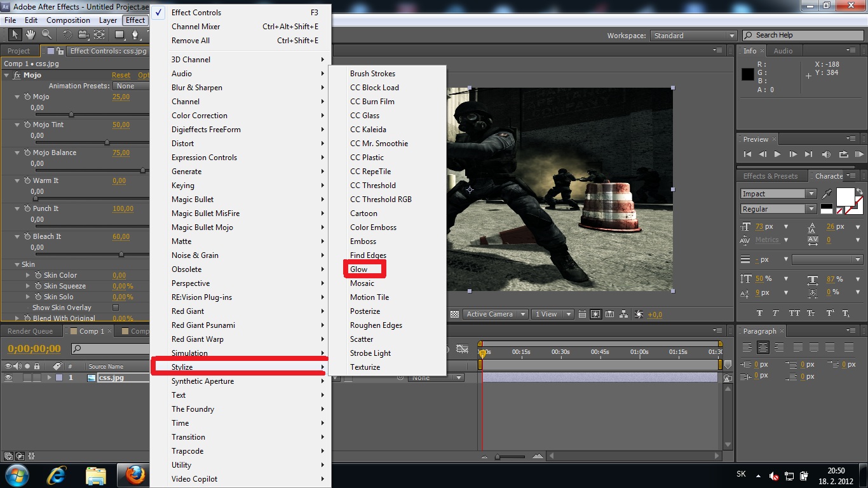This screenshot has height=488, width=868.
Task: Click Superscript text style icon
Action: pos(830,313)
